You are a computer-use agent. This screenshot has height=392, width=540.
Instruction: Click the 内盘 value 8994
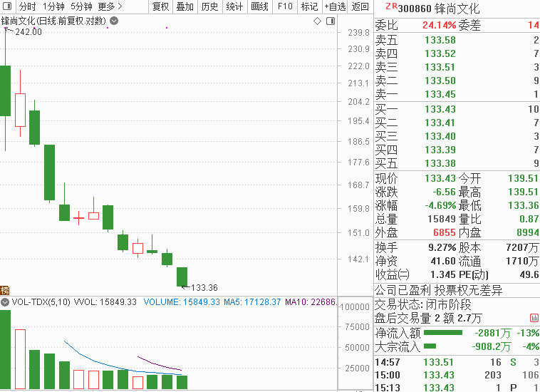coord(528,232)
